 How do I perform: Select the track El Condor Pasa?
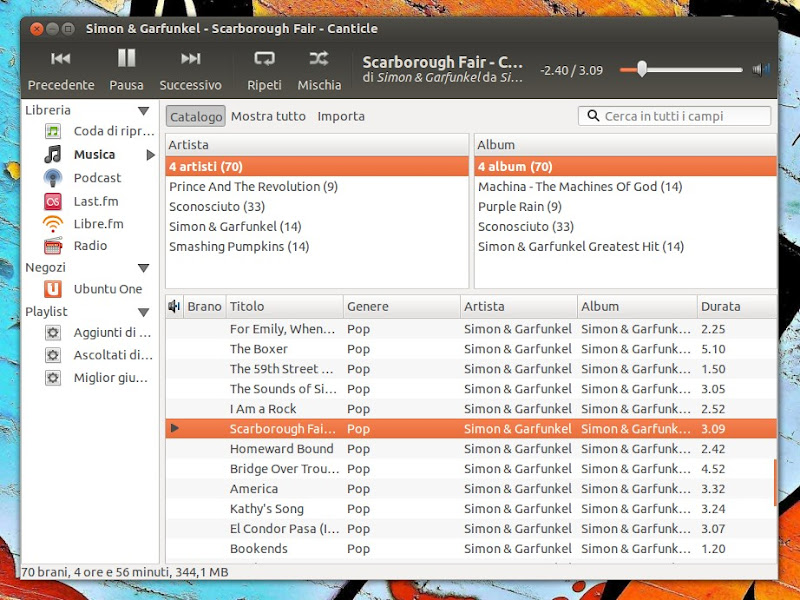(471, 529)
